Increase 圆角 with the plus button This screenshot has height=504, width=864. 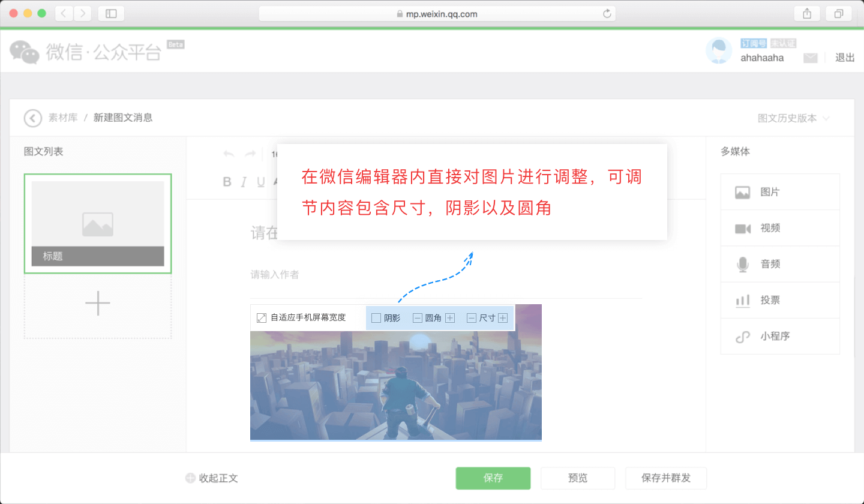450,318
